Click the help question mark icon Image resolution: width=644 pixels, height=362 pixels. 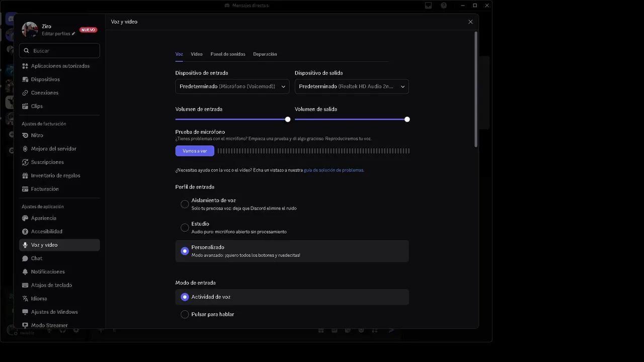pos(444,6)
